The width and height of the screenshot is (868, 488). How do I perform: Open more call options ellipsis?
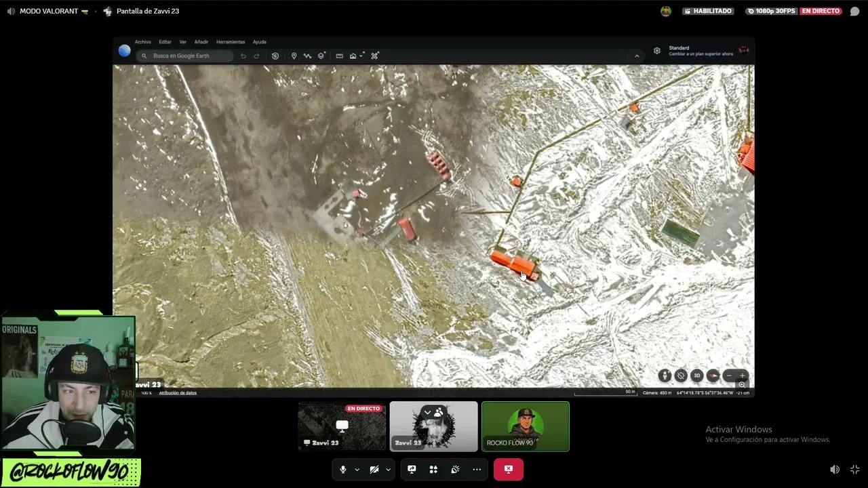click(477, 469)
